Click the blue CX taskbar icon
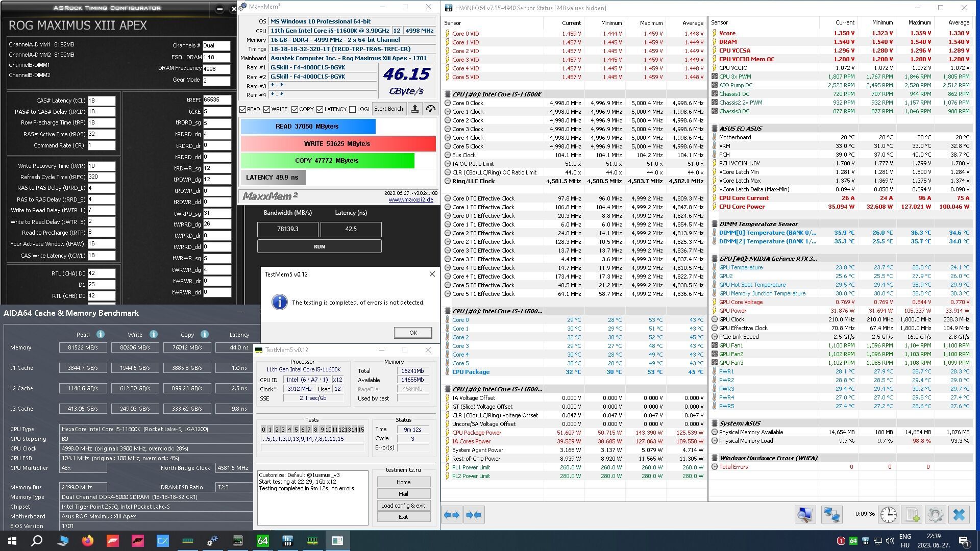This screenshot has height=551, width=980. tap(163, 541)
